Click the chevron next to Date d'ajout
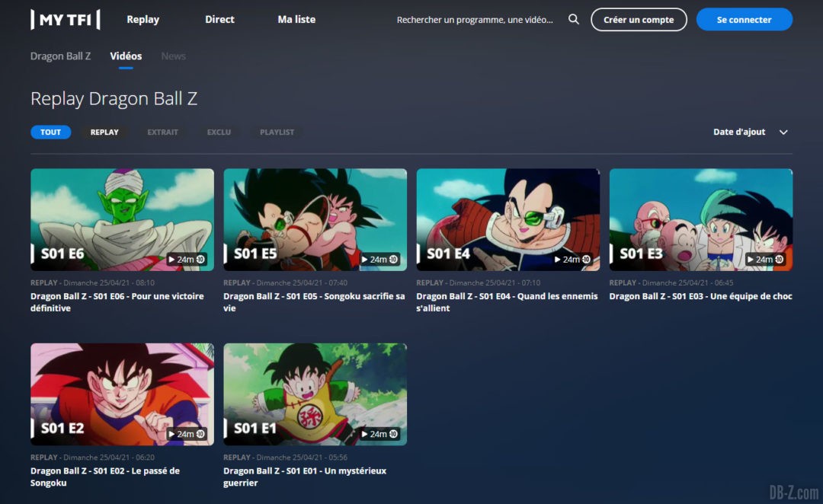The width and height of the screenshot is (823, 504). click(x=783, y=132)
